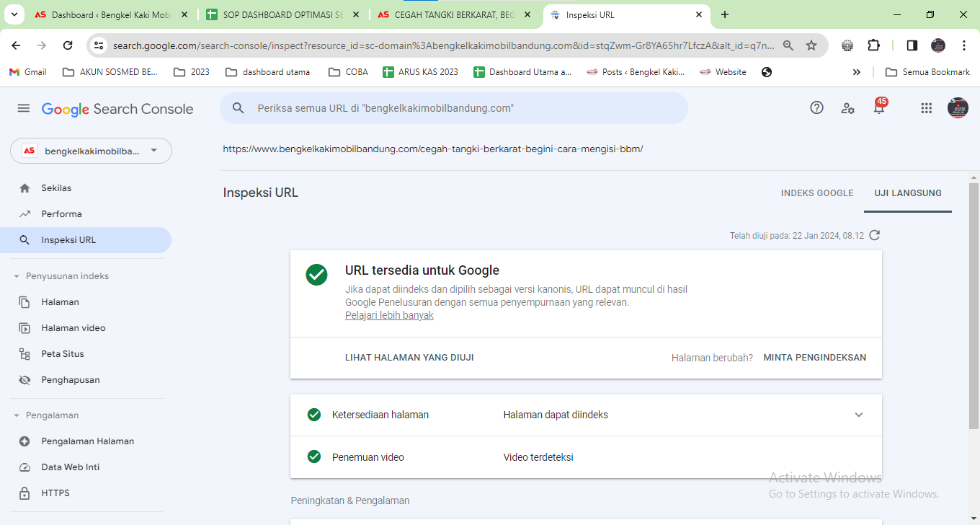Open Pelajari lebih banyak link

tap(389, 315)
